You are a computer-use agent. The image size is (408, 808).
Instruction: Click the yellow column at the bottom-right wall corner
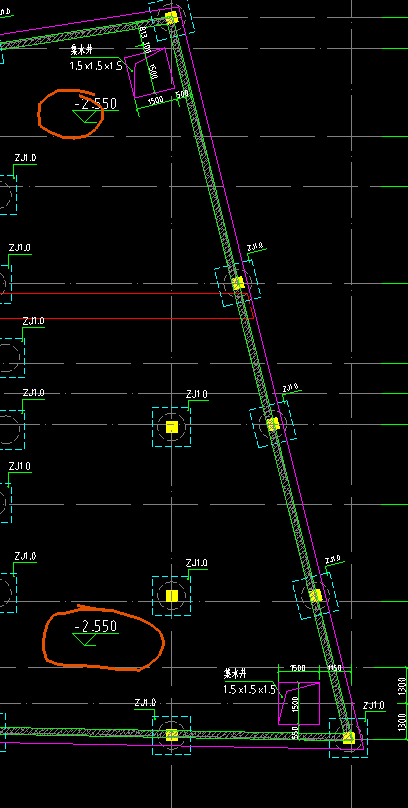pos(349,737)
